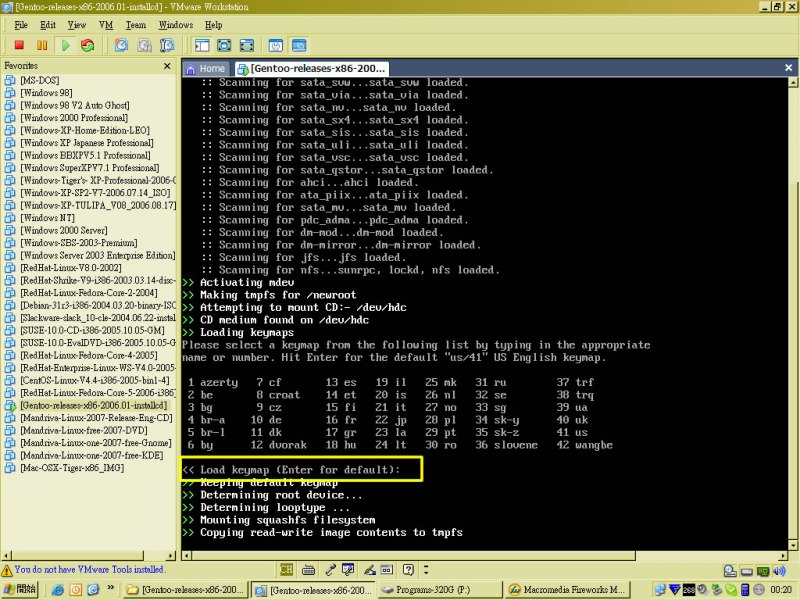Select [Windows 98] in Favorites

[46, 93]
